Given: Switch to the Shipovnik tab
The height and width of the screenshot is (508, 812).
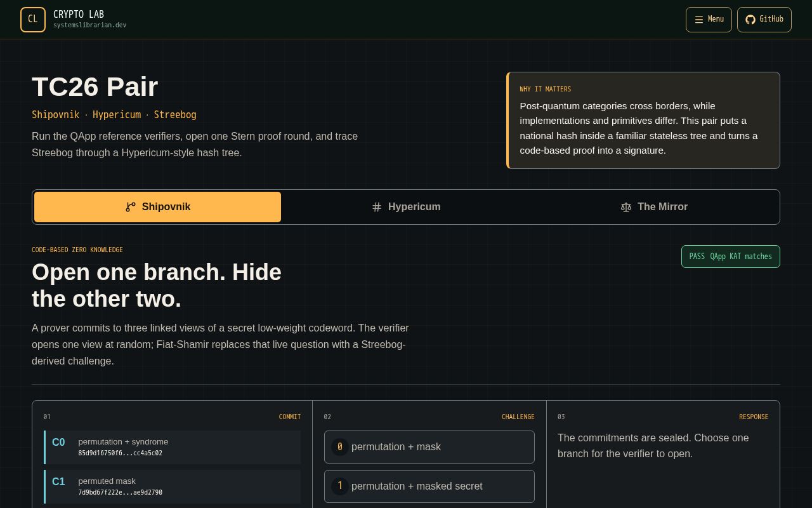Looking at the screenshot, I should [x=157, y=207].
